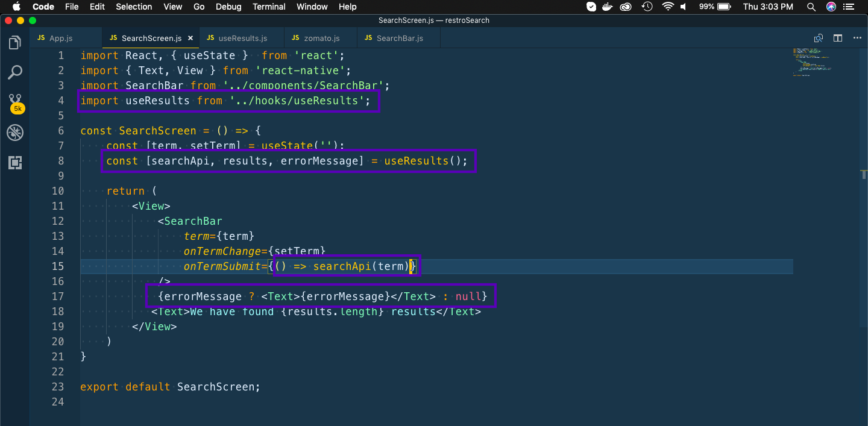This screenshot has width=868, height=426.
Task: Click the minimap code preview
Action: 814,61
